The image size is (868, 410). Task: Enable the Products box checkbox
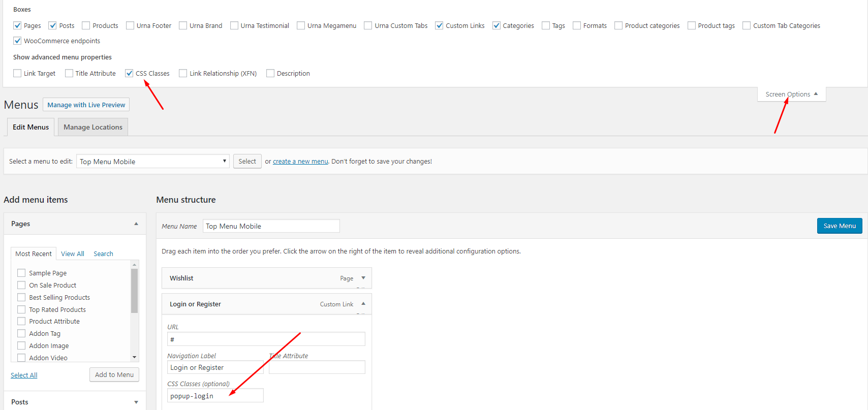click(86, 25)
